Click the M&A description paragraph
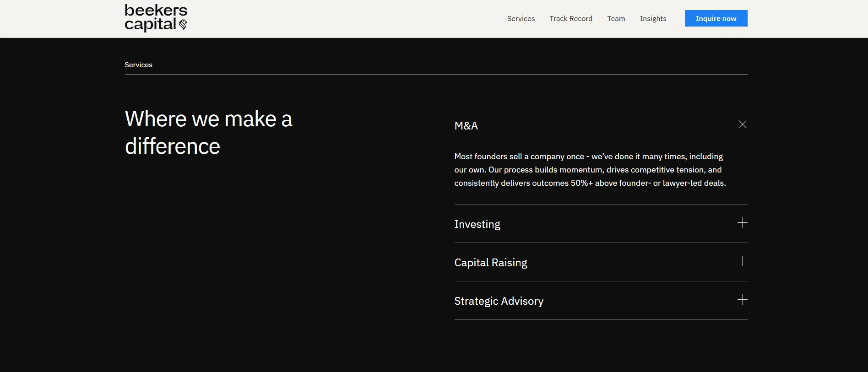Image resolution: width=868 pixels, height=372 pixels. 590,170
